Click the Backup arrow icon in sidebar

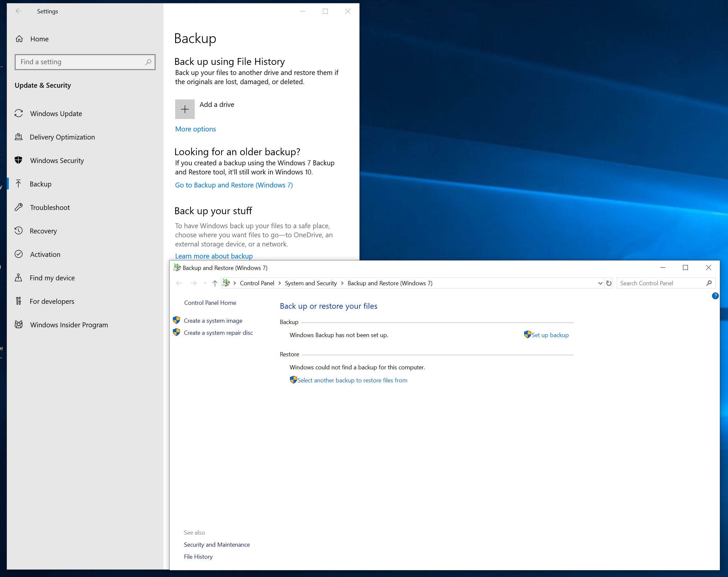(x=19, y=184)
